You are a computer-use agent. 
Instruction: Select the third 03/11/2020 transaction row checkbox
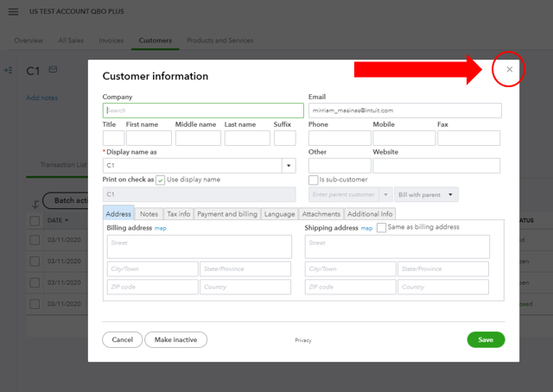(35, 282)
